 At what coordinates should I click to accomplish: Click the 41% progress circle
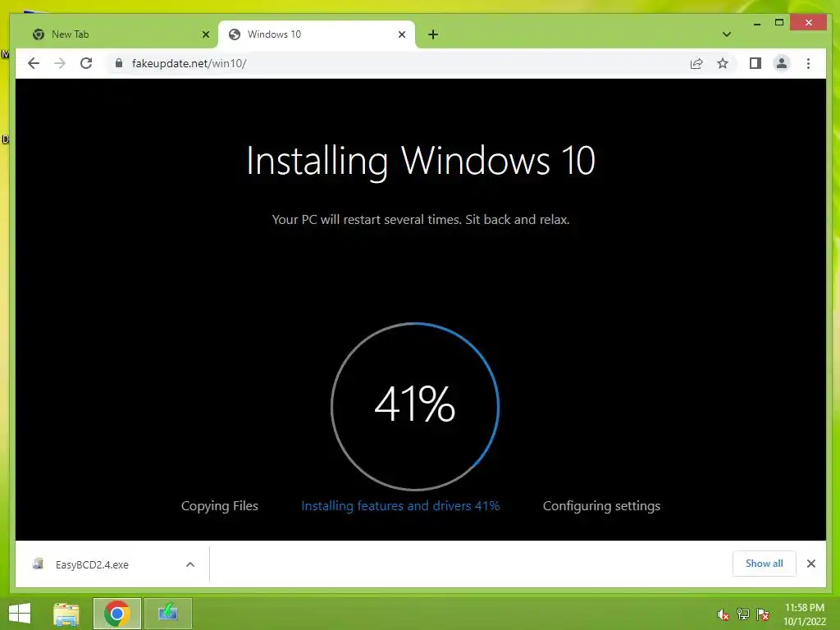pos(415,406)
